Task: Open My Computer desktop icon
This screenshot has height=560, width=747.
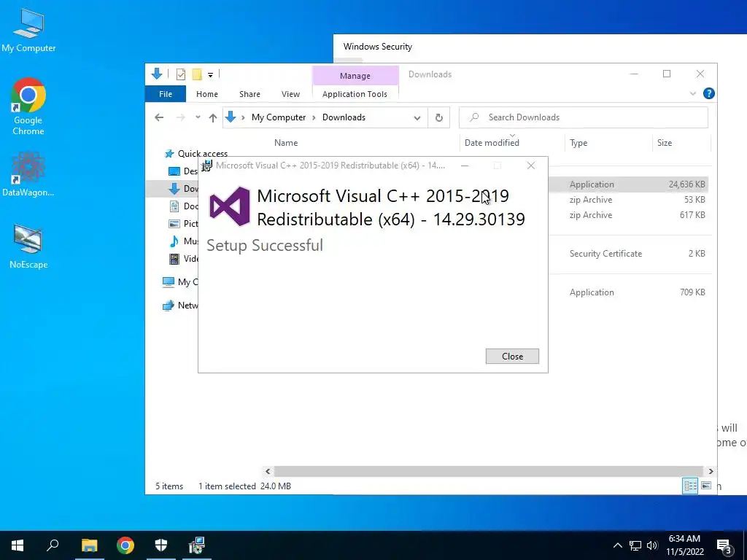Action: click(28, 31)
